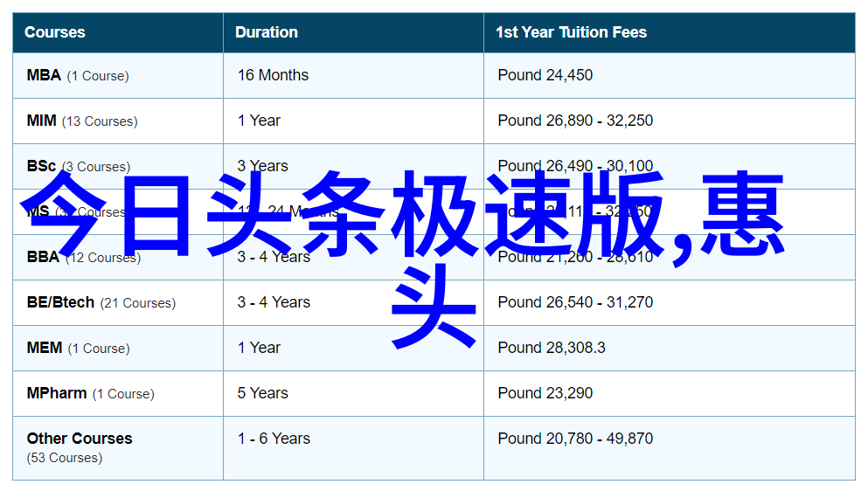
Task: Click the (1 Course) count beside MEM
Action: 99,348
